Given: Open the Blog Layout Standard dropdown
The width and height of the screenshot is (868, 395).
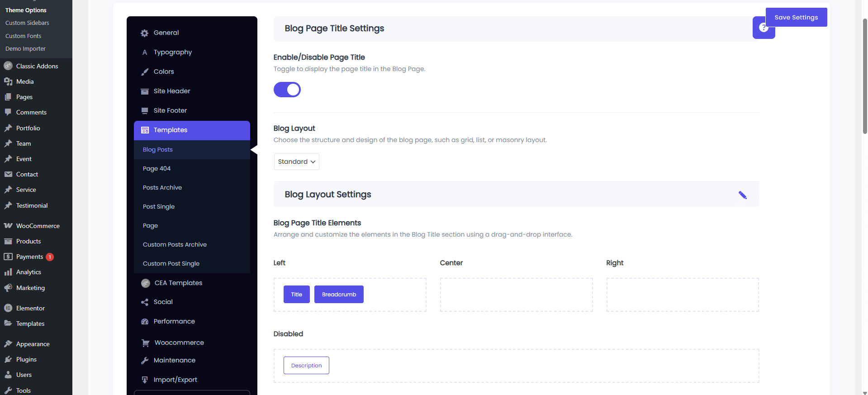Looking at the screenshot, I should [296, 162].
